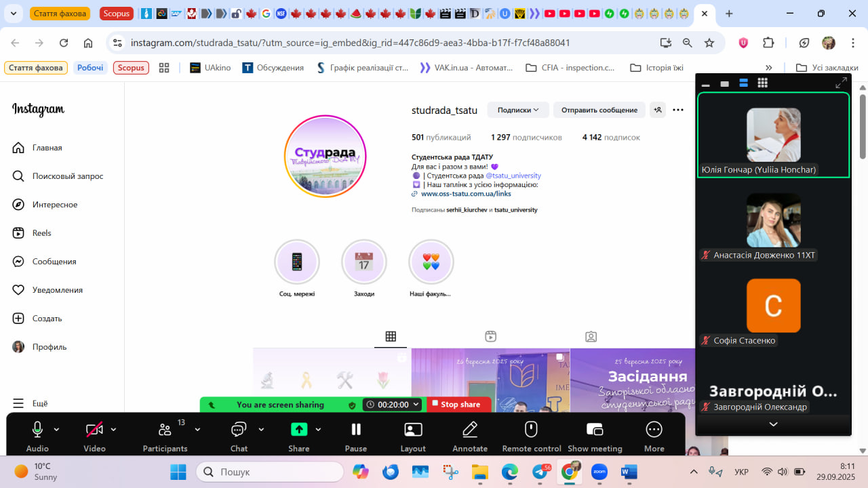
Task: Open the Windows Start menu
Action: click(x=178, y=472)
